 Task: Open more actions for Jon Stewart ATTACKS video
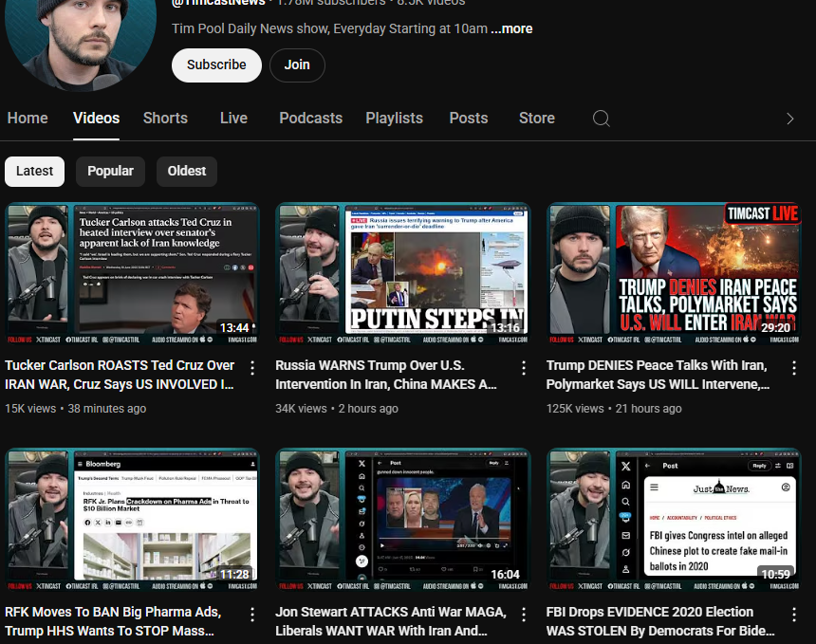point(524,615)
